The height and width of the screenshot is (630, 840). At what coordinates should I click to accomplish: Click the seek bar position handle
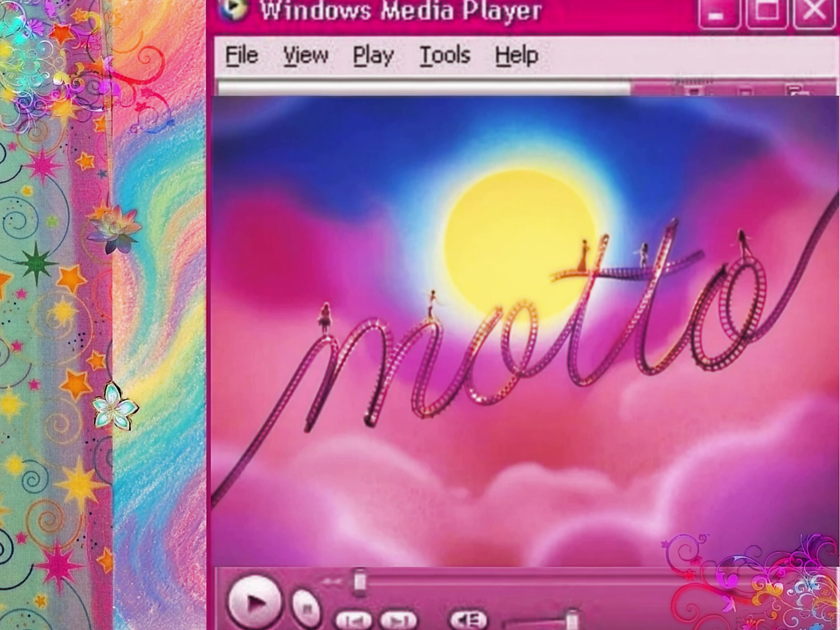pos(359,581)
